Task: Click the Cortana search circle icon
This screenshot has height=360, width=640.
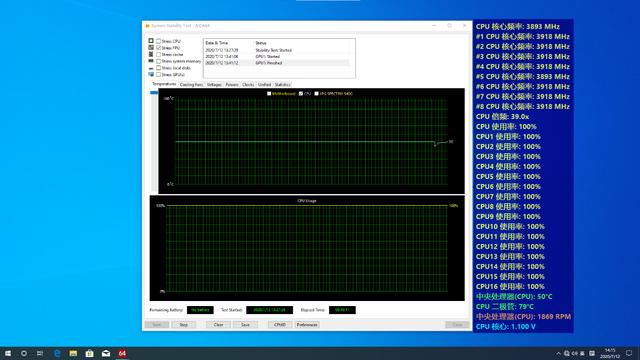Action: point(24,353)
